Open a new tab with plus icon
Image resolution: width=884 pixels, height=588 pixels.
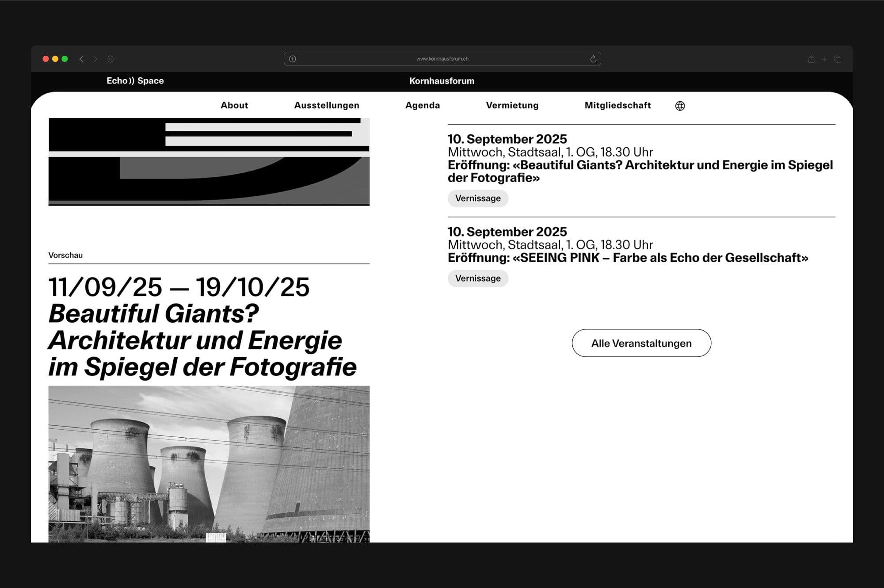824,59
